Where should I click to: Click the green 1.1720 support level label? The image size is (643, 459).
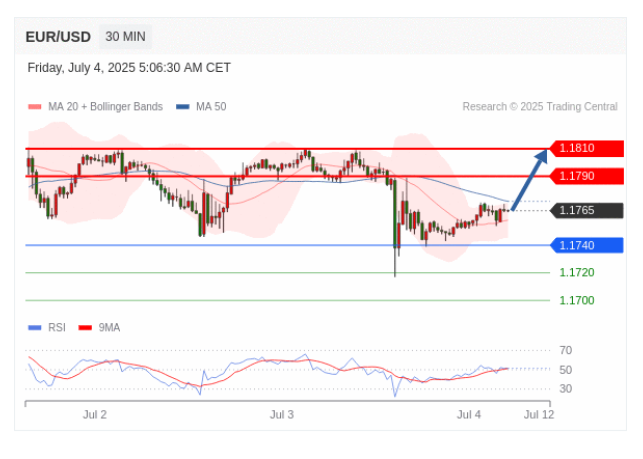576,272
